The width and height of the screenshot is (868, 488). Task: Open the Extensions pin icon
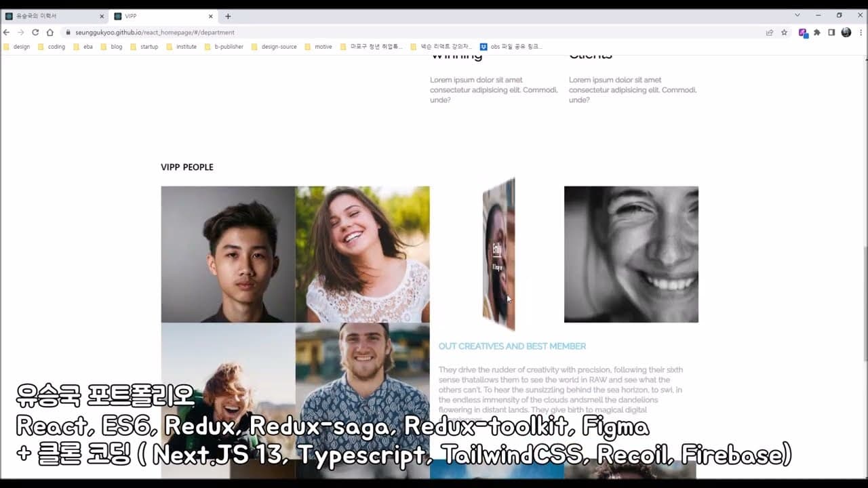pos(816,32)
